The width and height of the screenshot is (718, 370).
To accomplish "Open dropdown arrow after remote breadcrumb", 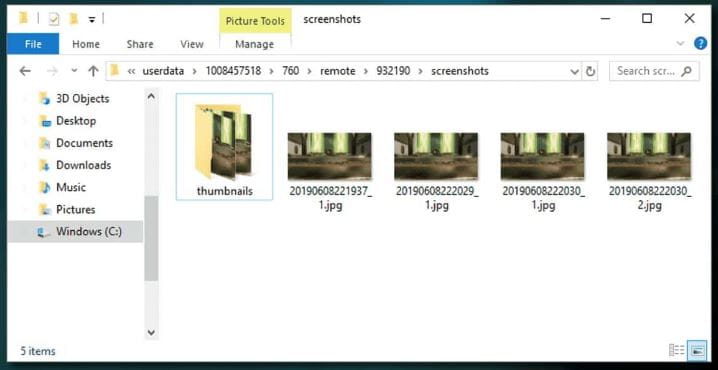I will click(x=366, y=71).
